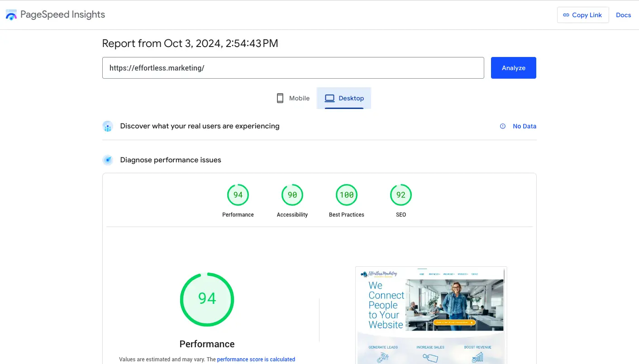This screenshot has width=639, height=364.
Task: Click the PageSpeed Insights logo icon
Action: 11,15
